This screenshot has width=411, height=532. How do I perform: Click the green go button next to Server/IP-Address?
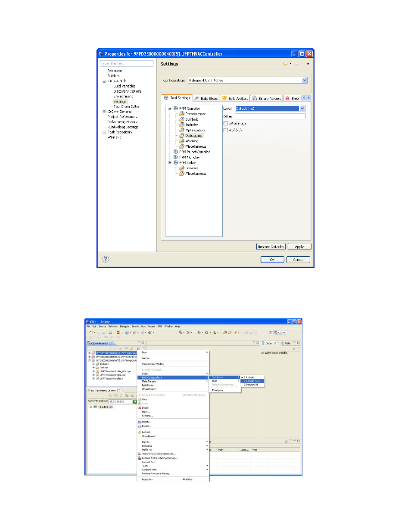click(135, 401)
